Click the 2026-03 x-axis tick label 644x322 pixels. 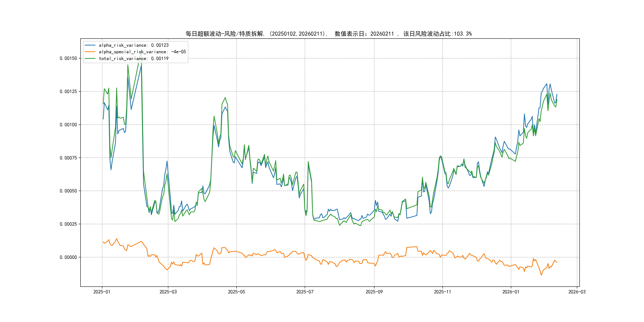click(x=577, y=292)
